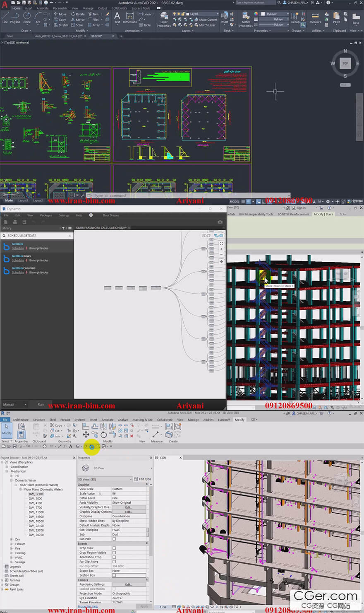
Task: Choose the Rotate tool in AutoCAD
Action: (x=78, y=14)
